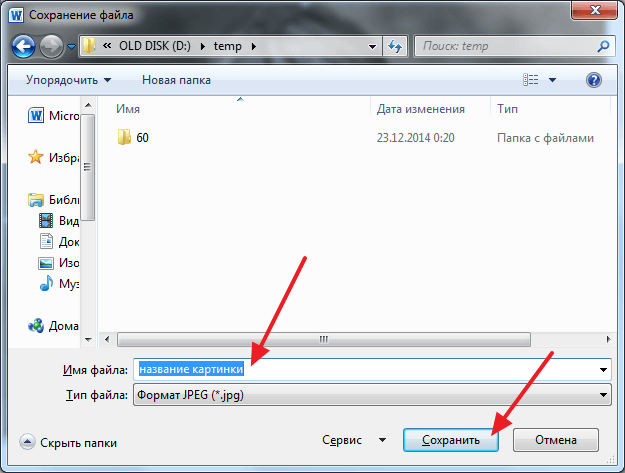Click the greyed-out Forward arrow button

pyautogui.click(x=52, y=46)
